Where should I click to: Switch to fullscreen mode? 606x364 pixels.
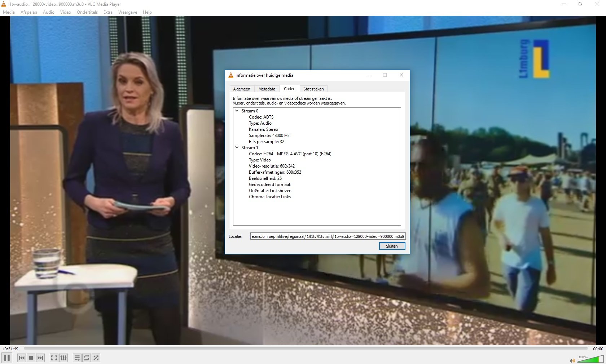(54, 358)
